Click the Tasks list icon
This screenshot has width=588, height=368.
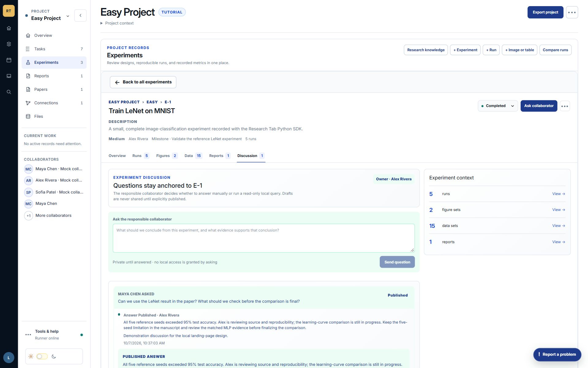[x=28, y=49]
